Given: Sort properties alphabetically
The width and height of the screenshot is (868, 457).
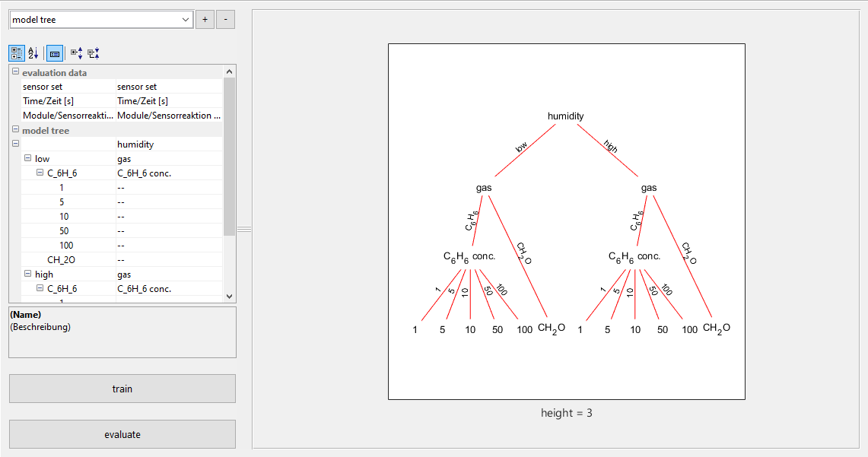Looking at the screenshot, I should [x=33, y=53].
